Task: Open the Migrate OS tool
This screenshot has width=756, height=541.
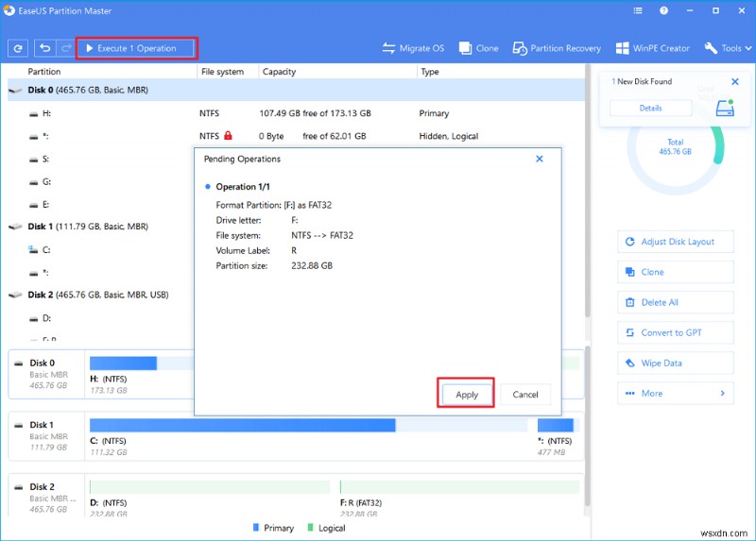Action: pos(413,48)
